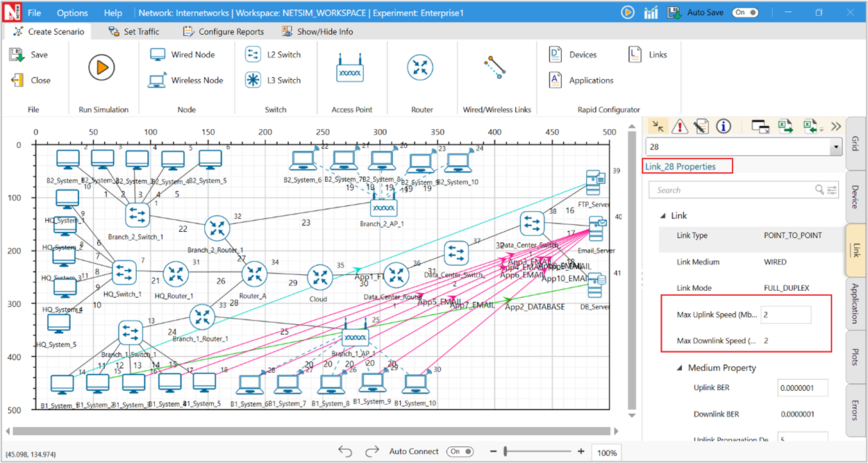Image resolution: width=868 pixels, height=463 pixels.
Task: Collapse the Link section expander
Action: pyautogui.click(x=662, y=216)
